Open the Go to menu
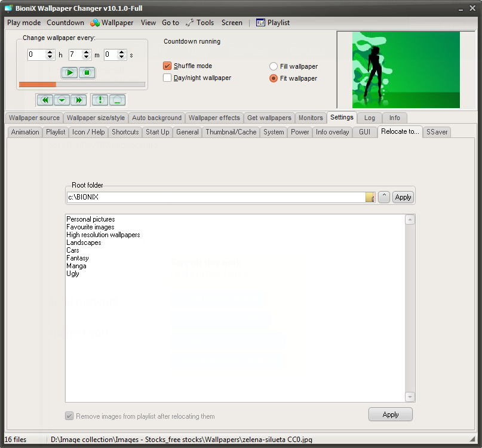The image size is (482, 448). coord(170,23)
